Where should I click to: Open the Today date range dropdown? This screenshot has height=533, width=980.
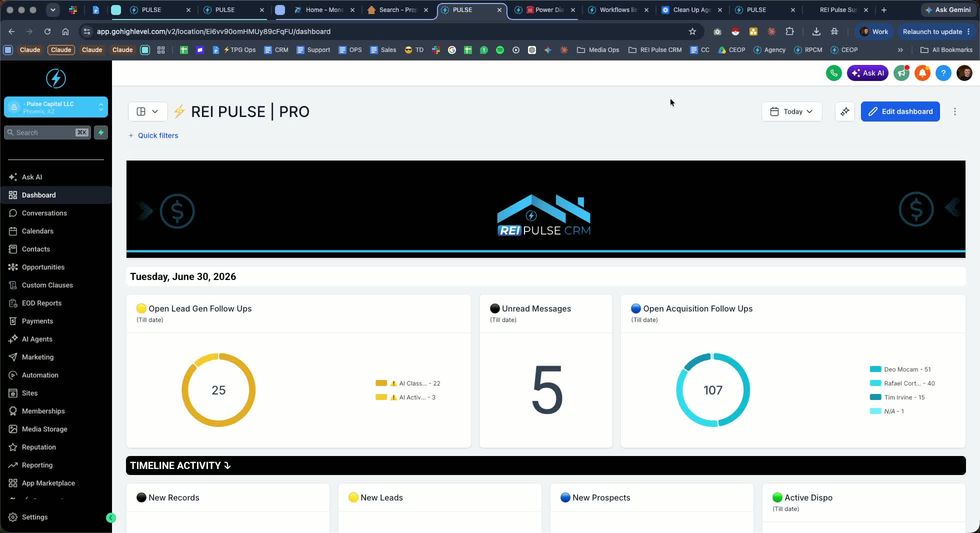[791, 111]
